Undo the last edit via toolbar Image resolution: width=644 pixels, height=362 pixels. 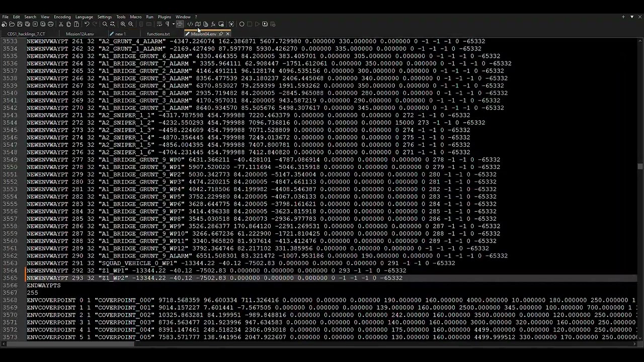(x=87, y=24)
